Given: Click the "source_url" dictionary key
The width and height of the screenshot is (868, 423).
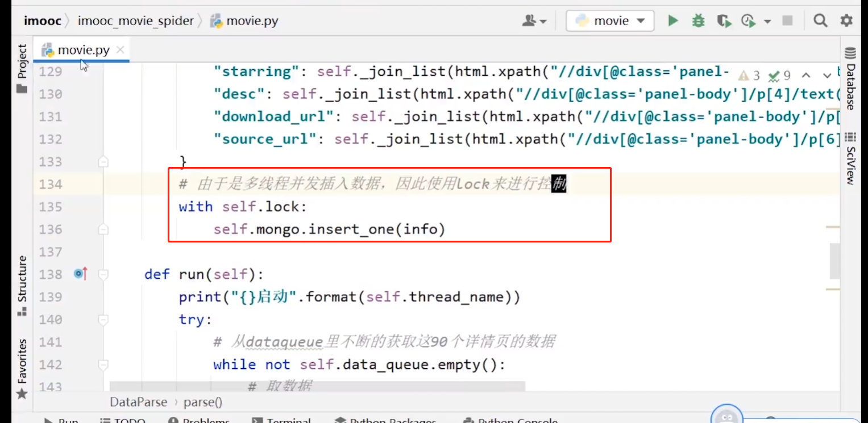Looking at the screenshot, I should (265, 139).
